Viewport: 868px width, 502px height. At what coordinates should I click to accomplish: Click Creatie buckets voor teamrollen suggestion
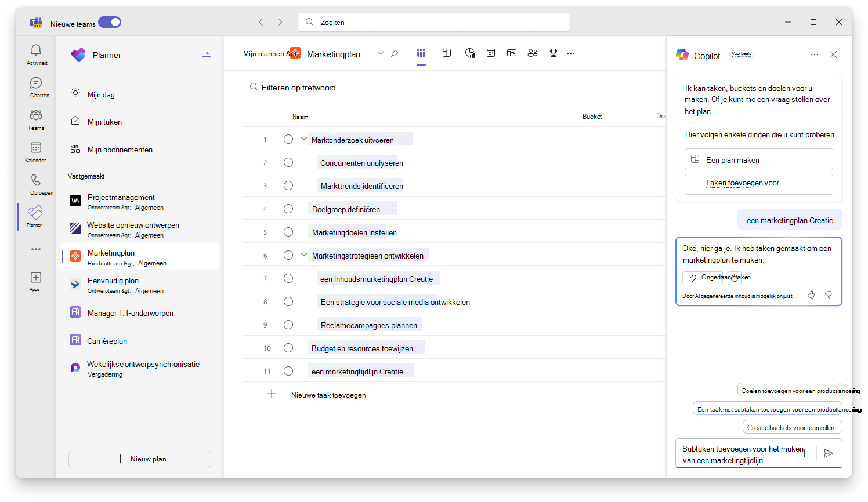[792, 427]
